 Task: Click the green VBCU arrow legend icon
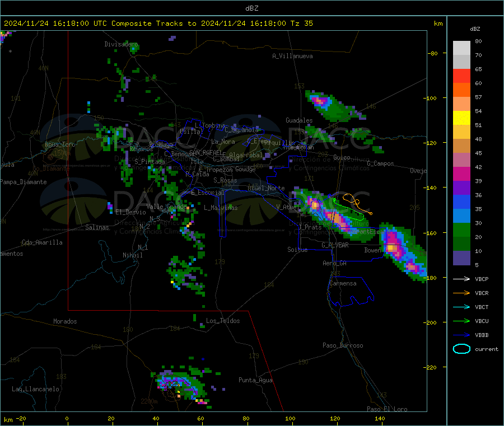click(x=461, y=321)
